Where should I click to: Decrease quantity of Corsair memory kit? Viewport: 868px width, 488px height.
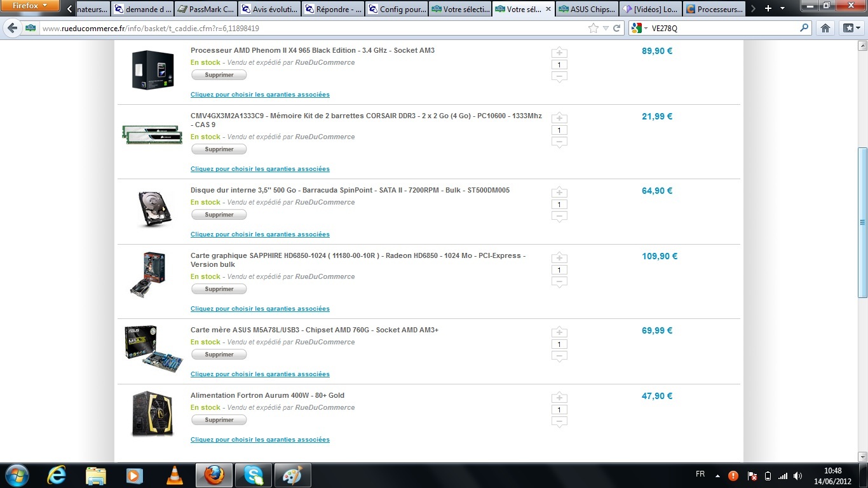[559, 142]
